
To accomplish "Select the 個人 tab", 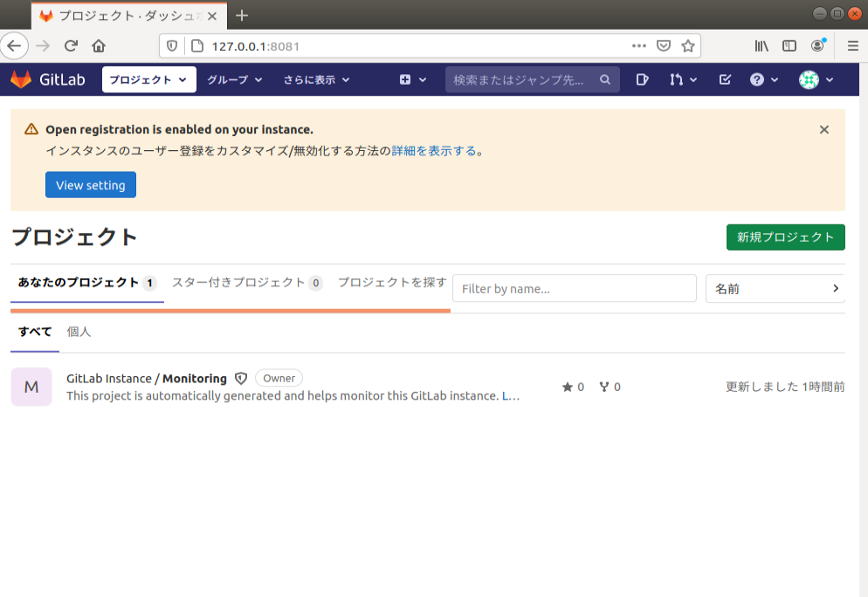I will pyautogui.click(x=79, y=331).
